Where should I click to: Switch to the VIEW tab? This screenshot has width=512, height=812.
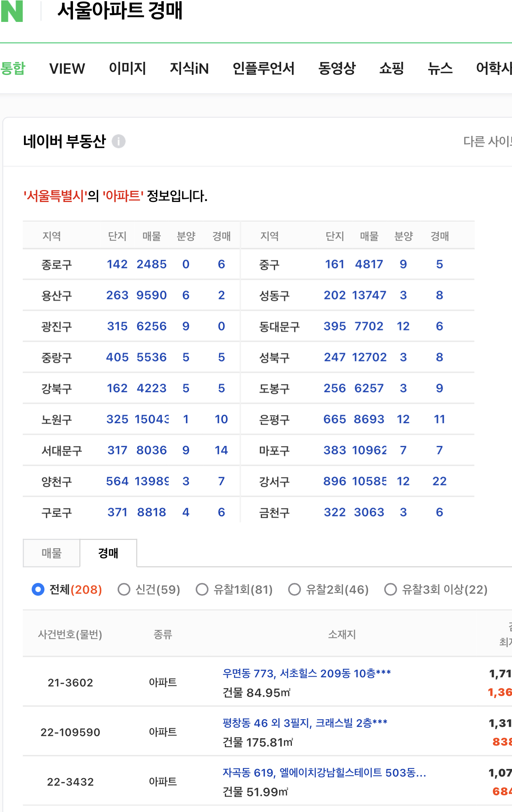(x=67, y=69)
